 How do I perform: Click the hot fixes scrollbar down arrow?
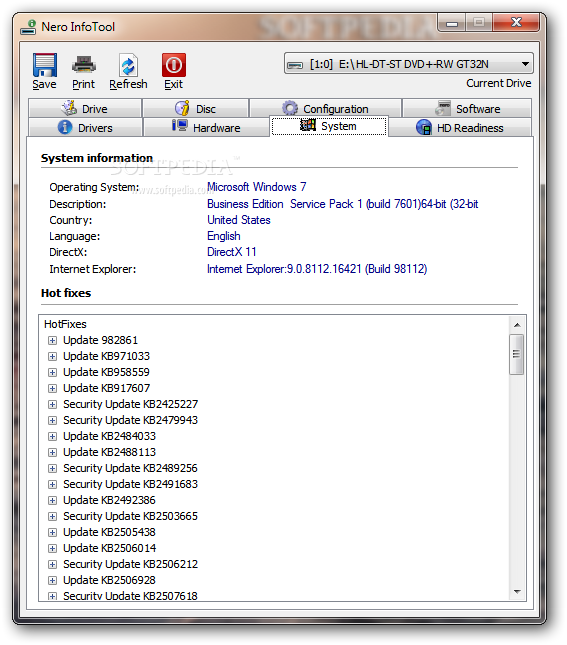[517, 592]
